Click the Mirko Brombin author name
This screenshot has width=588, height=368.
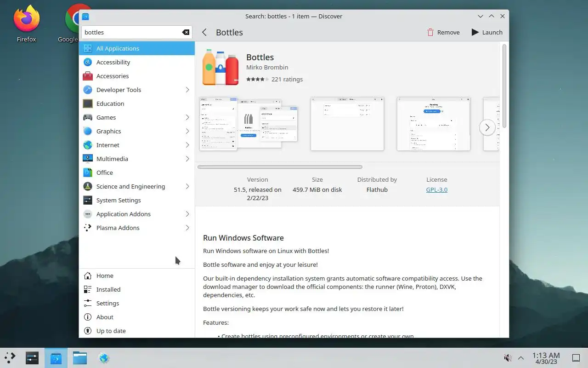tap(267, 68)
